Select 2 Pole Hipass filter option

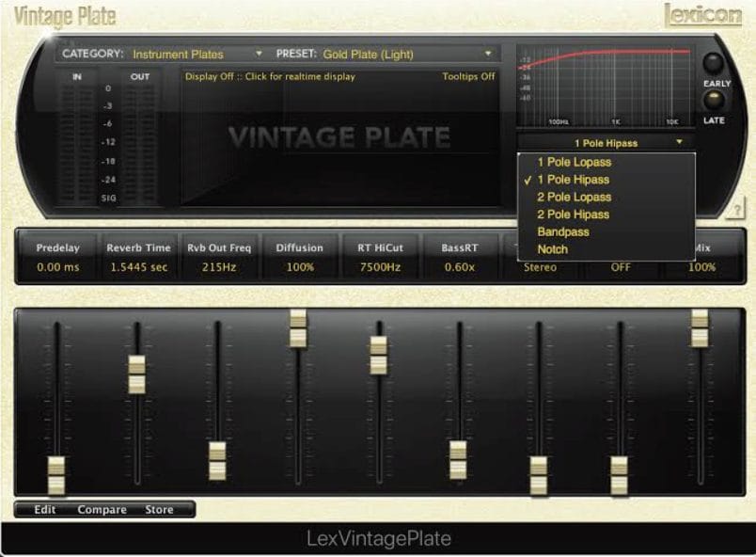tap(574, 215)
